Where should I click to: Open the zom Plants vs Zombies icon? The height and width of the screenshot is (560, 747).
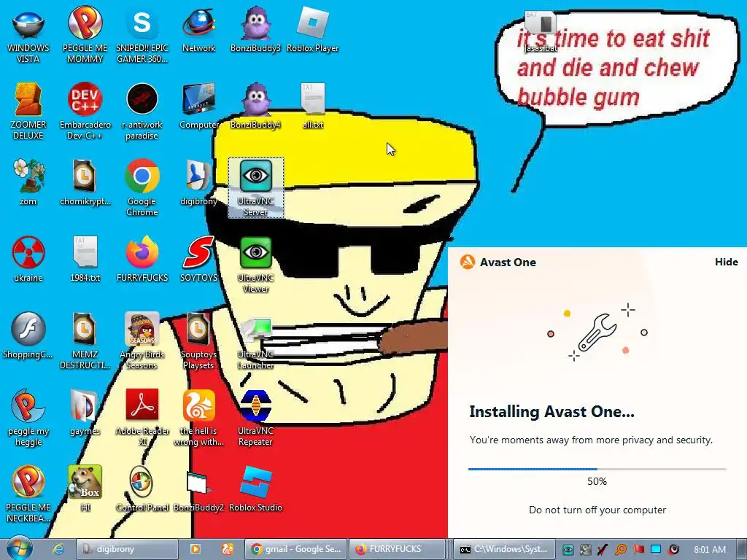28,183
